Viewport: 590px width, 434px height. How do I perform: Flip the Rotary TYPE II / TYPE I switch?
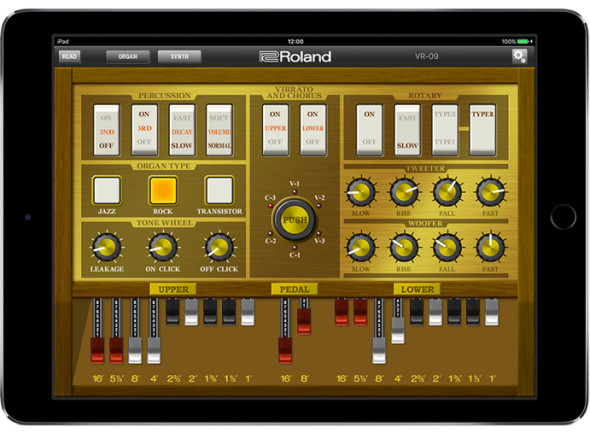point(445,130)
